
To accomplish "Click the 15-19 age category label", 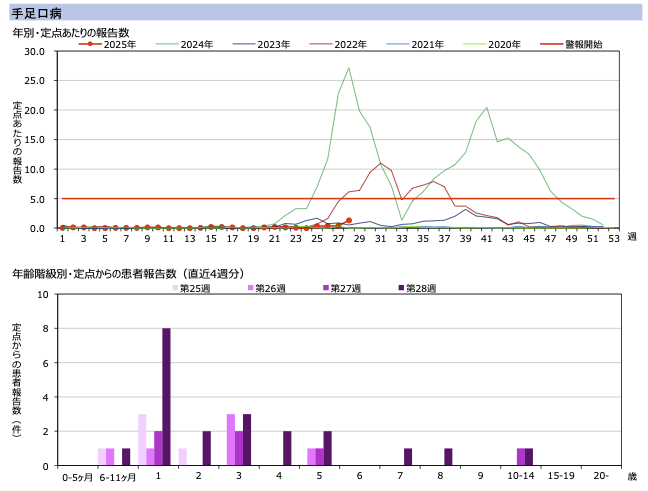I will pos(561,476).
